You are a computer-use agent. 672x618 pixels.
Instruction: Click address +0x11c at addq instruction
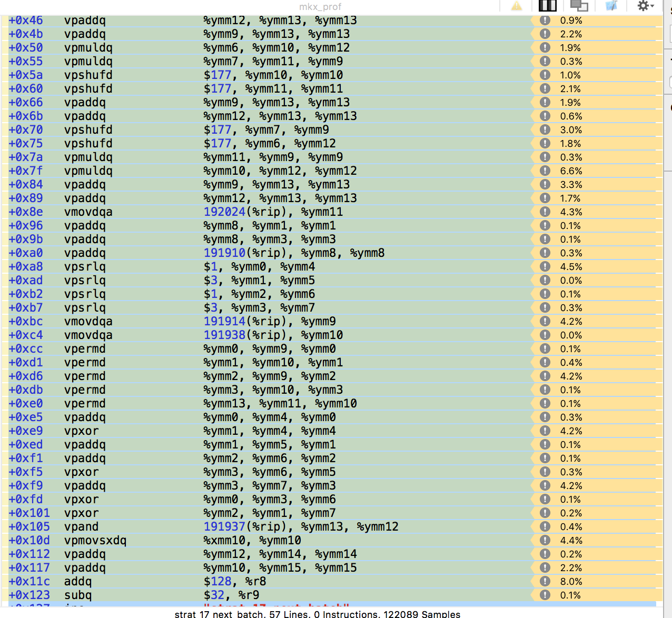click(29, 582)
